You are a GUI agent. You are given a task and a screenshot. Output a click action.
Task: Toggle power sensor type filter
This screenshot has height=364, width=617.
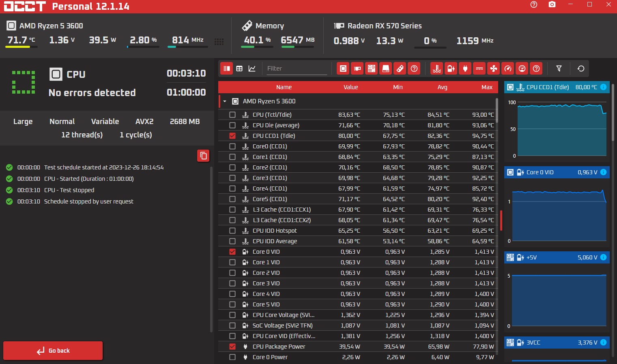[x=465, y=69]
